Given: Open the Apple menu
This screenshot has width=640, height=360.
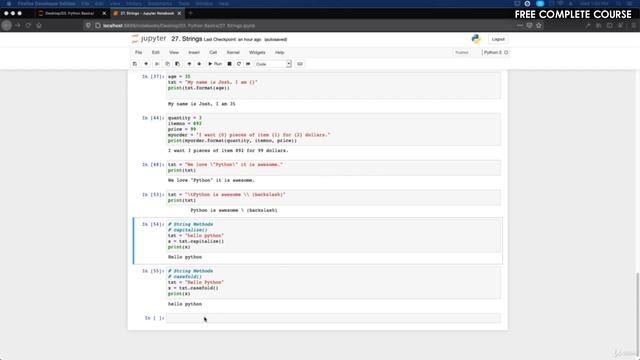Looking at the screenshot, I should pyautogui.click(x=9, y=3).
